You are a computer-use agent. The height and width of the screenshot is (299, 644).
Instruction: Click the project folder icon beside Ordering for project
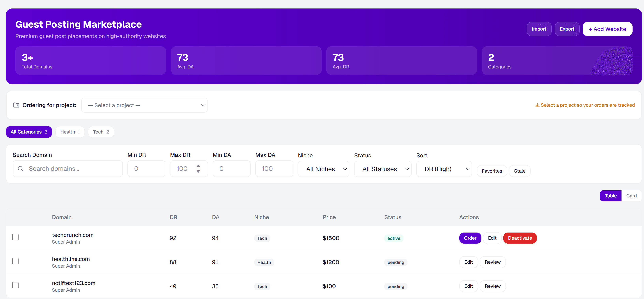click(16, 105)
